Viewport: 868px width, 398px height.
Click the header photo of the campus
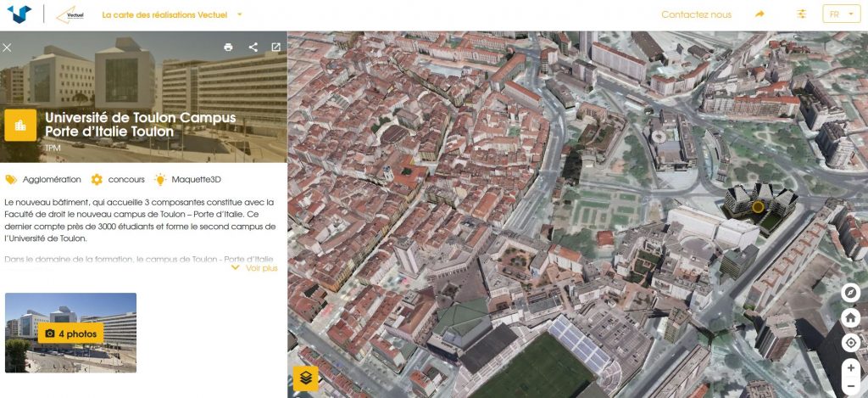(x=143, y=97)
